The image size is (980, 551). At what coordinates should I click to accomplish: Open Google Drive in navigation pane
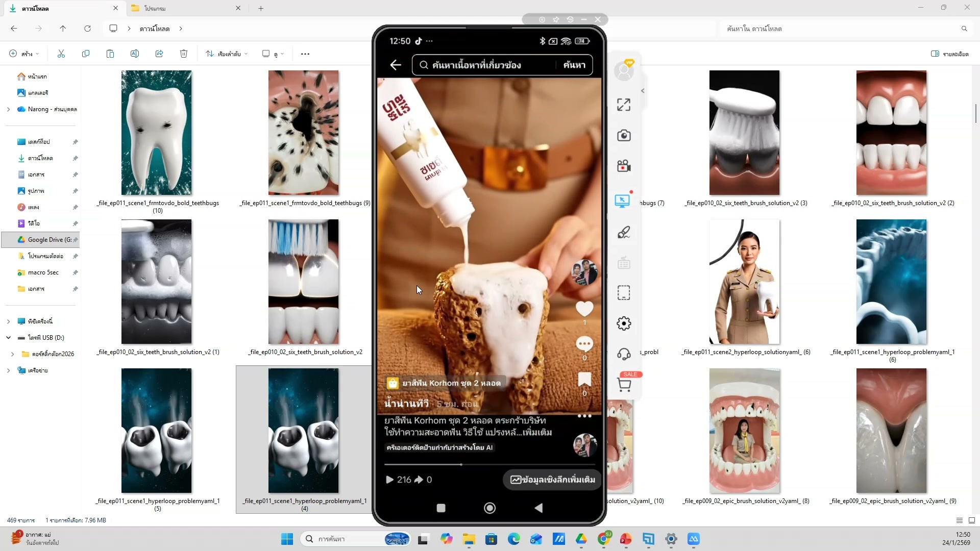pos(46,240)
